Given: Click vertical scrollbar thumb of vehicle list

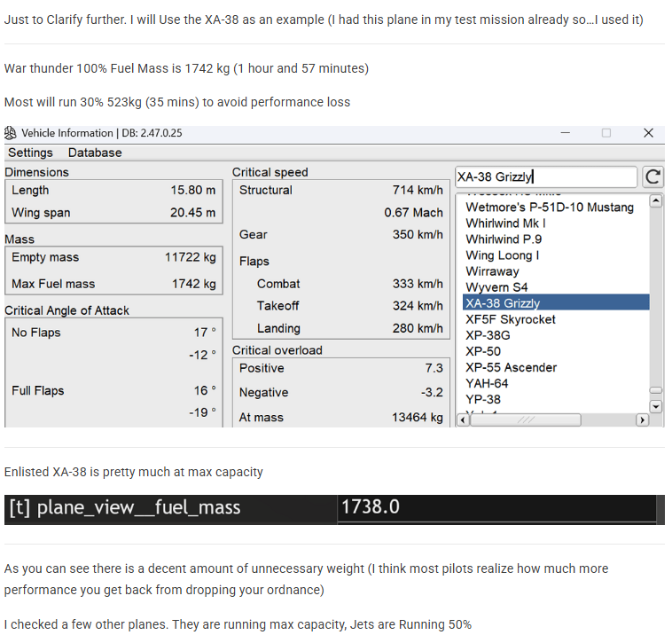Looking at the screenshot, I should tap(656, 390).
